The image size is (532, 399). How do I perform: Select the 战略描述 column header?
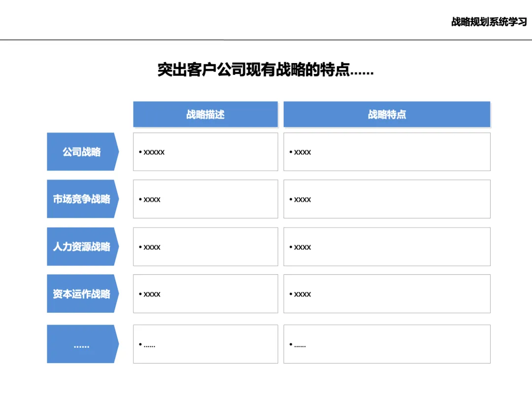point(205,114)
